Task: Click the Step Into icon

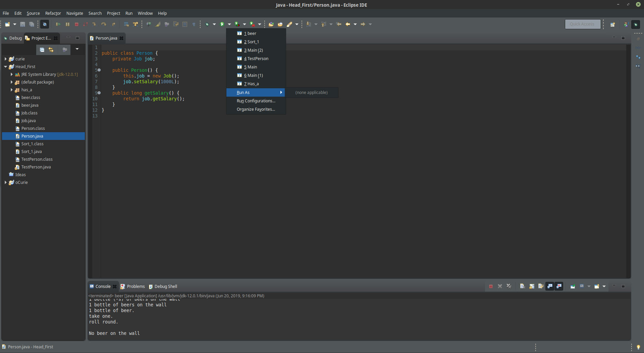Action: (x=94, y=24)
